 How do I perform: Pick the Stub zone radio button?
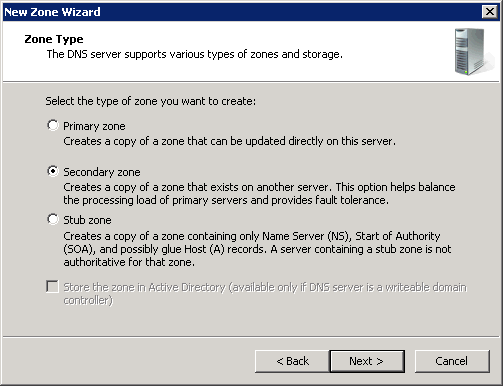pos(52,219)
